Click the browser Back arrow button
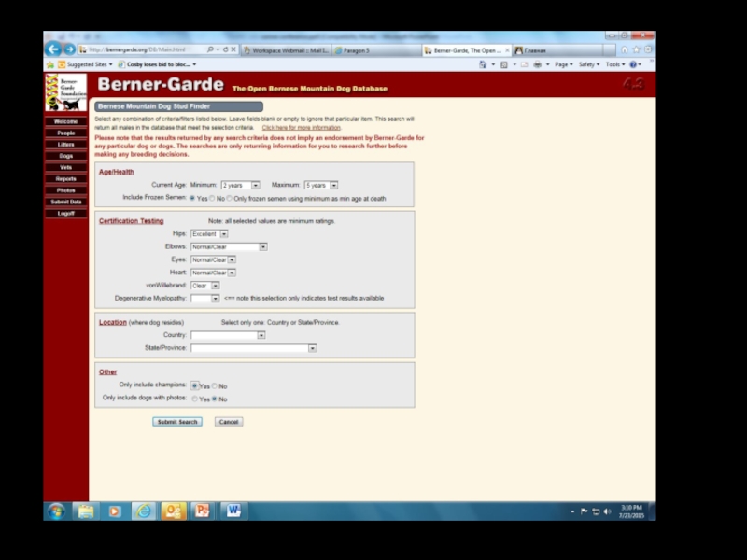 tap(53, 49)
